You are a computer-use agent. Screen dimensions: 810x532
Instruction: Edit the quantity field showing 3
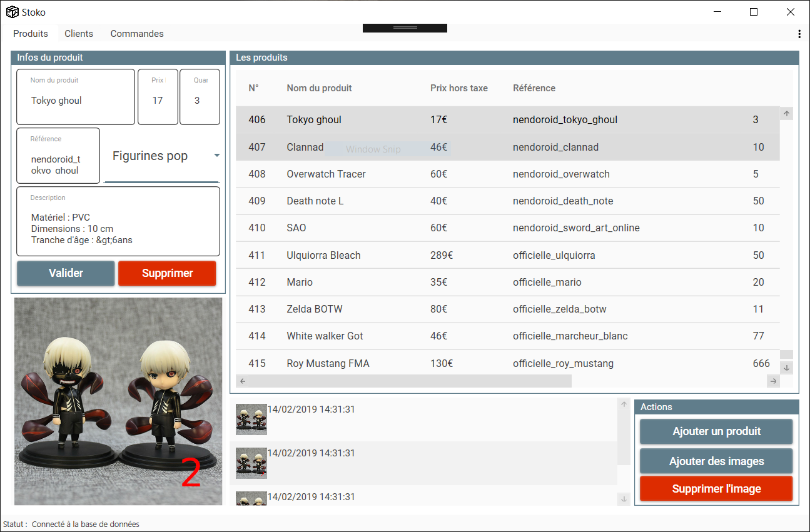pyautogui.click(x=200, y=97)
